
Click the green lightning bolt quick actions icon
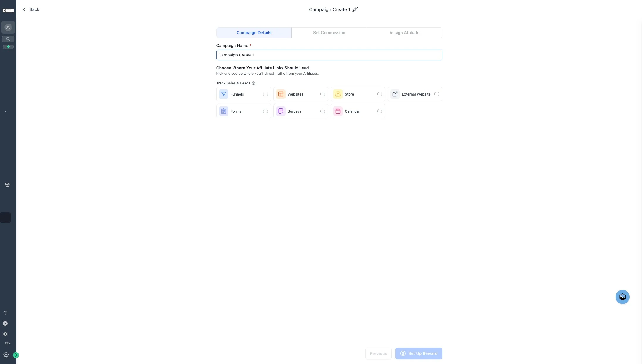pos(8,47)
